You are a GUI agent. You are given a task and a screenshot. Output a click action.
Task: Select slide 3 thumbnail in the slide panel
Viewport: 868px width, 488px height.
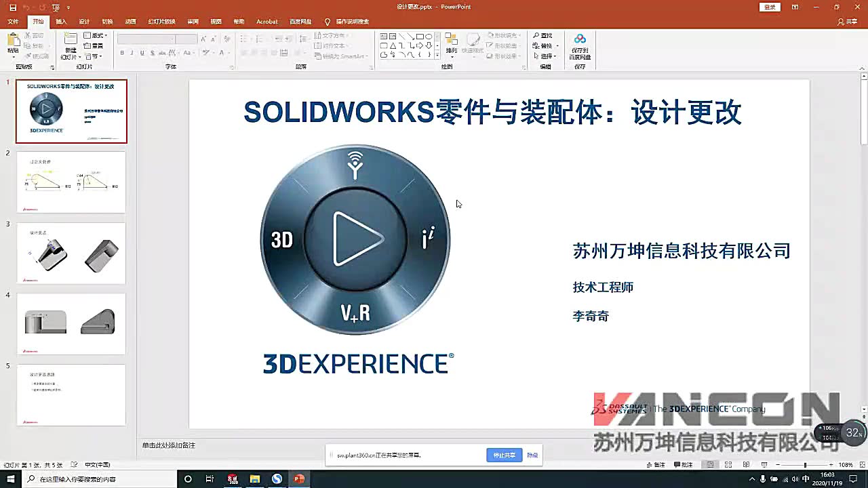pos(71,253)
